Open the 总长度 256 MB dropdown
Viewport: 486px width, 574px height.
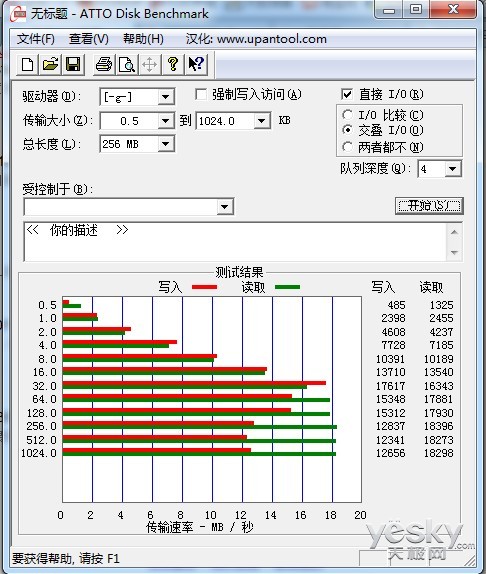166,144
